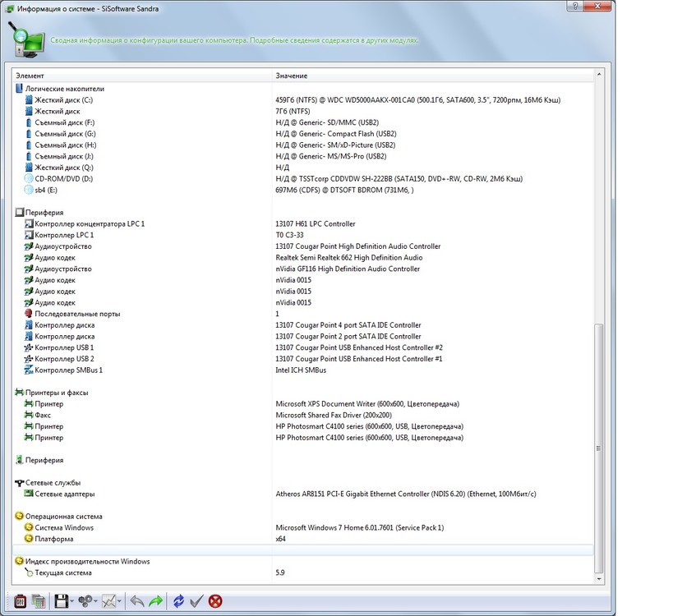
Task: Click the Сетевые службы section icon
Action: pos(19,483)
